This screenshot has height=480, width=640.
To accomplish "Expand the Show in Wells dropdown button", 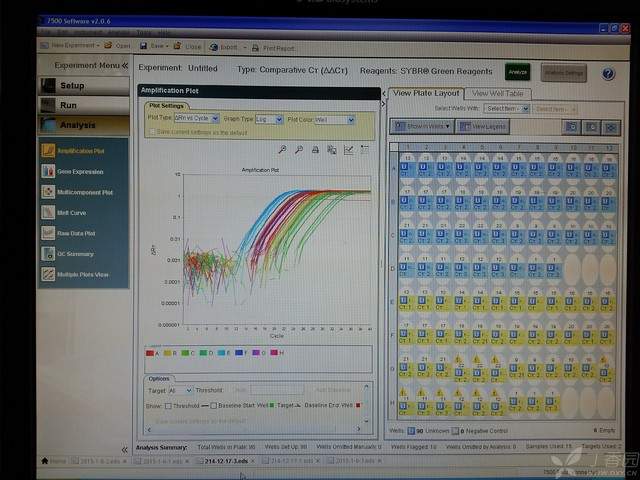I will tap(422, 126).
